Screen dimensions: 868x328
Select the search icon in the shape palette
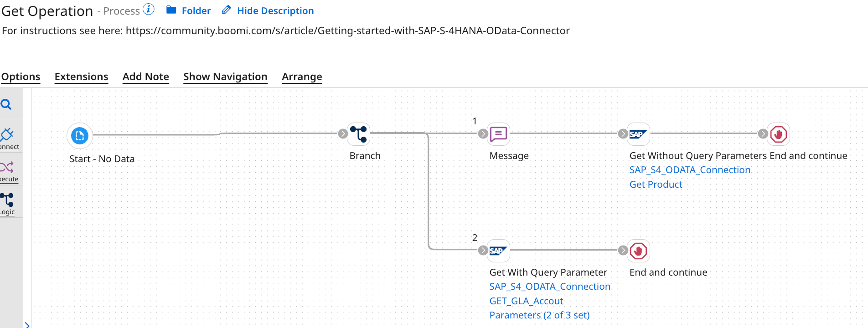click(x=7, y=104)
